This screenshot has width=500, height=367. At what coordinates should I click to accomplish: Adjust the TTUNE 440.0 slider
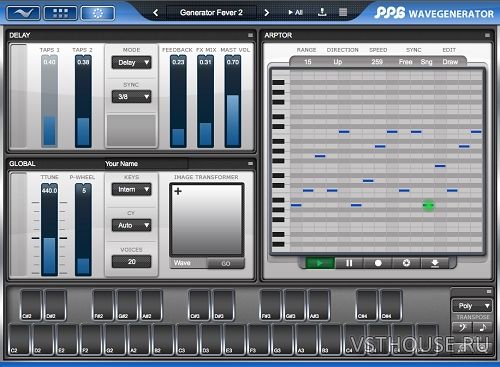(50, 229)
